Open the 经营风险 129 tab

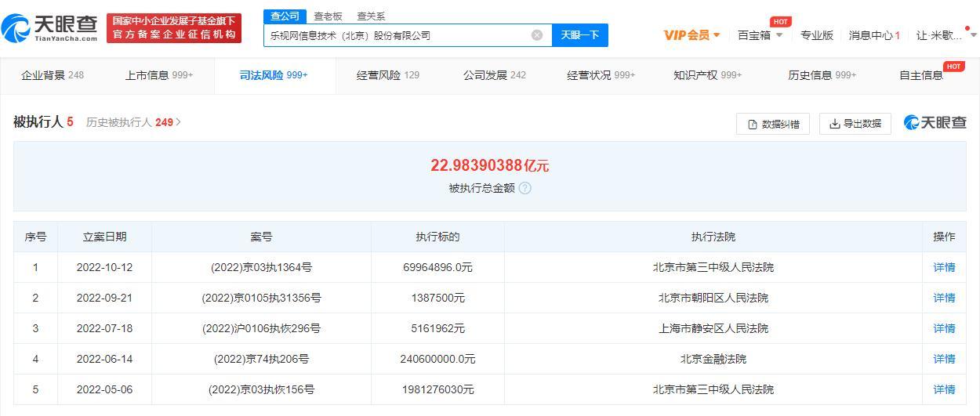388,75
